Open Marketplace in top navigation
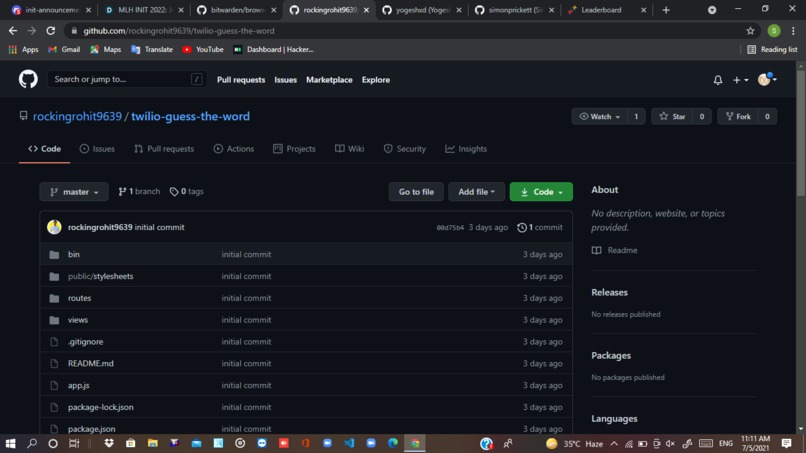 [x=329, y=80]
